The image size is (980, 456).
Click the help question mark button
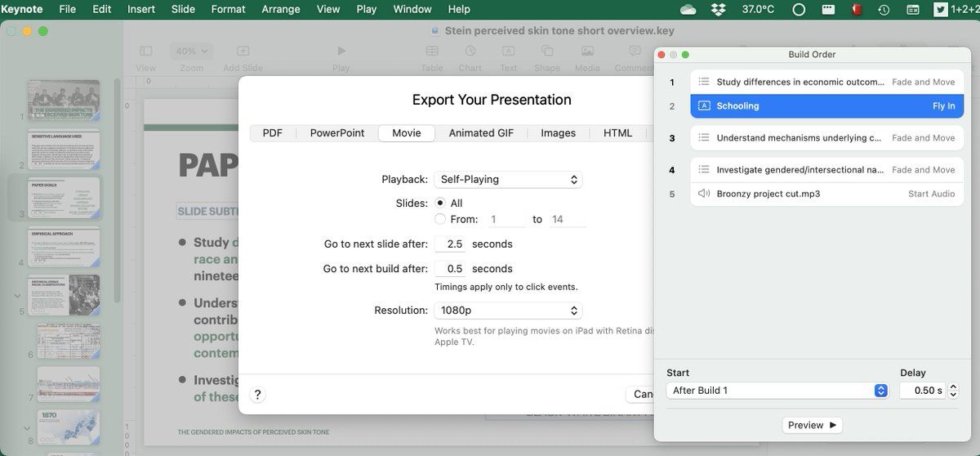click(x=257, y=395)
